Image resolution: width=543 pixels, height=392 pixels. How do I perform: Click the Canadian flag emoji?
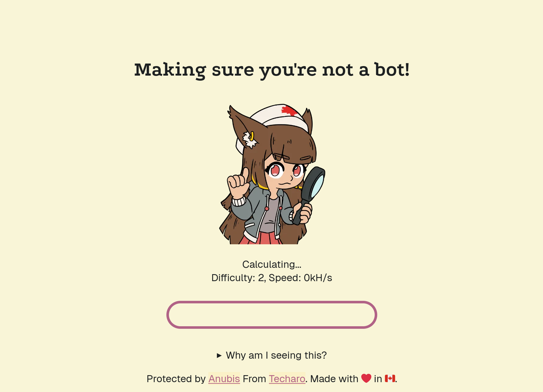390,378
